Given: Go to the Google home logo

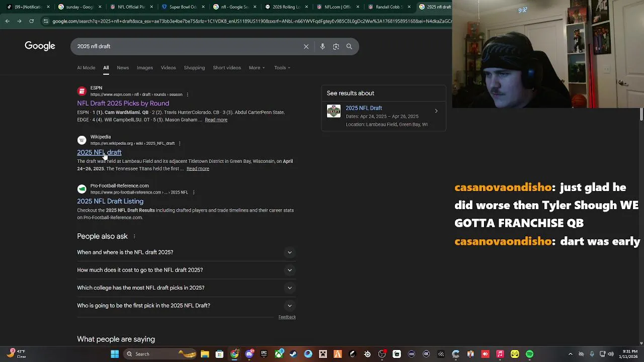Looking at the screenshot, I should pos(40,46).
